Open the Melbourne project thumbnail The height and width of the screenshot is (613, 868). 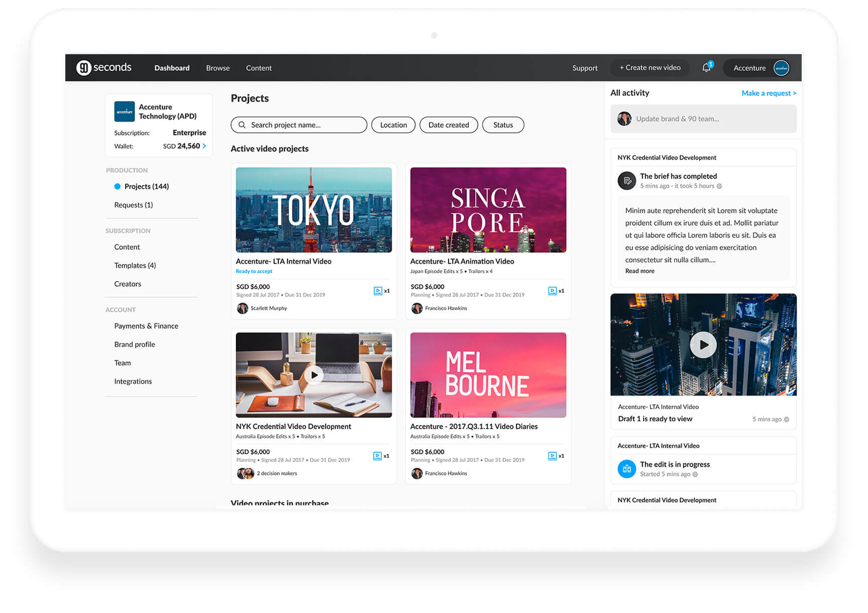coord(488,375)
